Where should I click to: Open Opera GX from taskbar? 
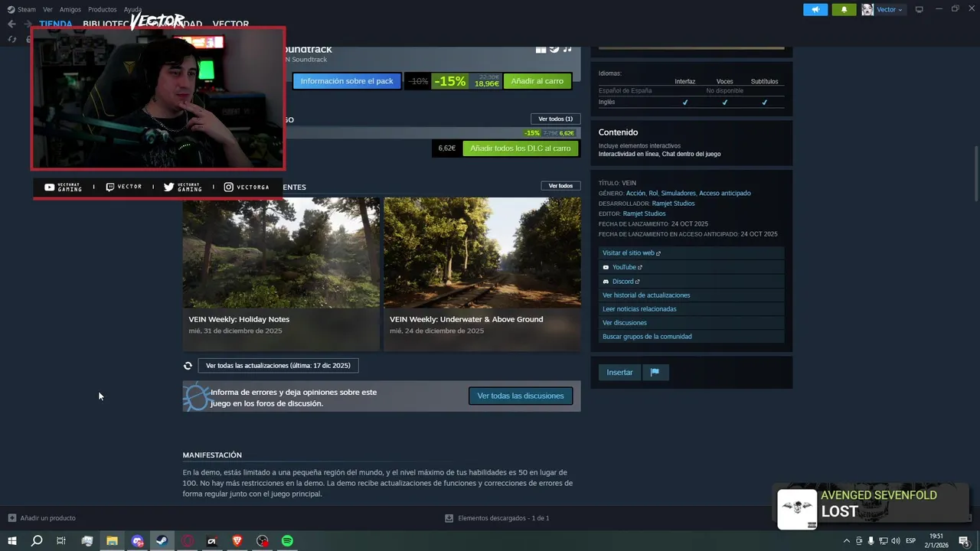click(188, 541)
